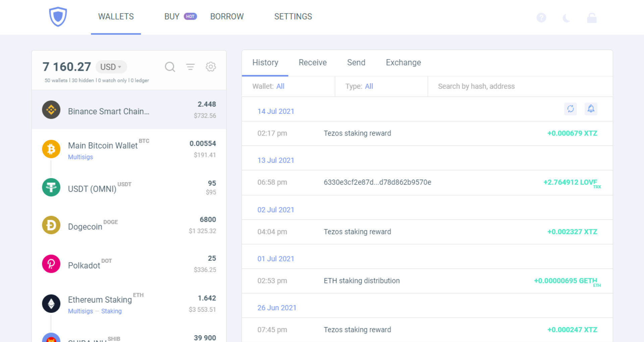Open 04:04 pm Tezos staking reward transaction

(427, 232)
